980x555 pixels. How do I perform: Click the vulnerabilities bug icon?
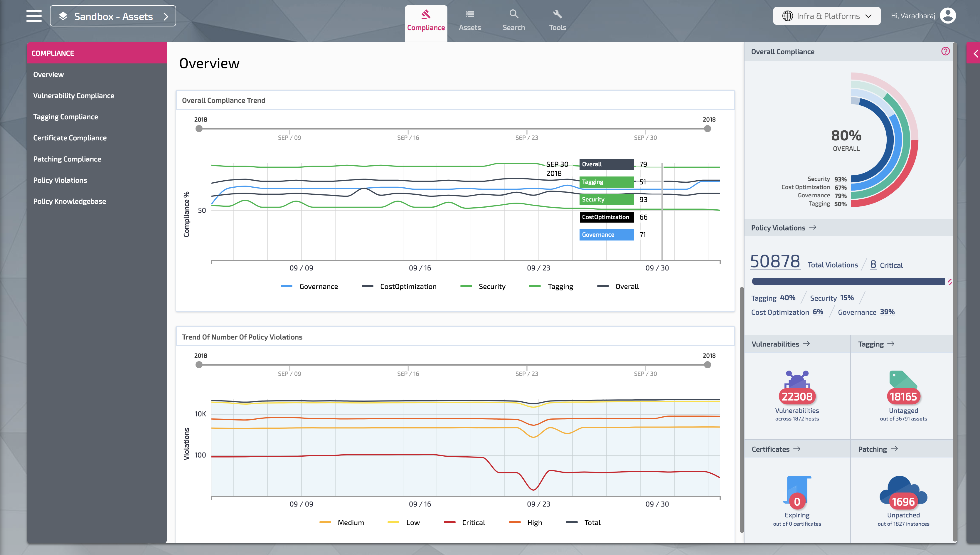point(797,380)
